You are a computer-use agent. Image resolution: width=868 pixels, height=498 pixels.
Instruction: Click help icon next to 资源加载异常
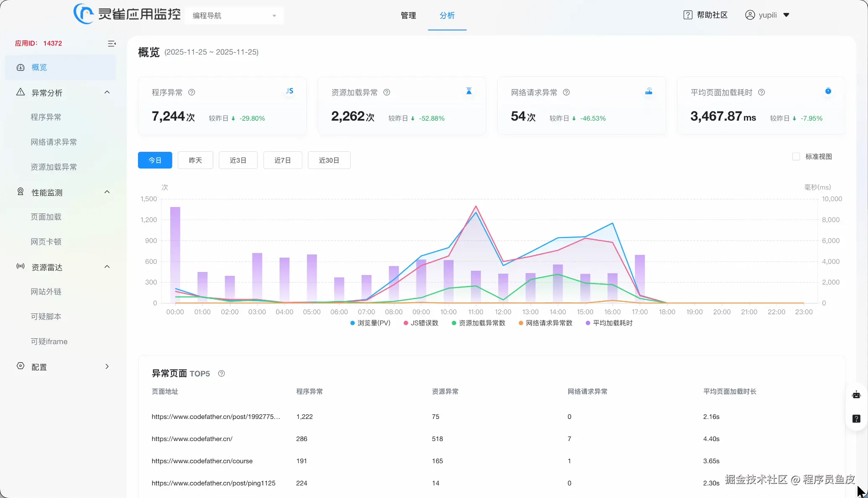(387, 92)
